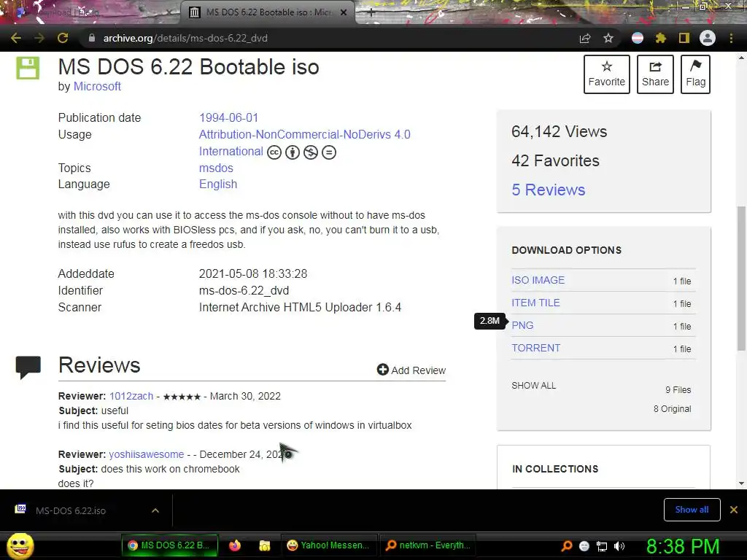
Task: View site info via the padlock icon
Action: click(92, 38)
